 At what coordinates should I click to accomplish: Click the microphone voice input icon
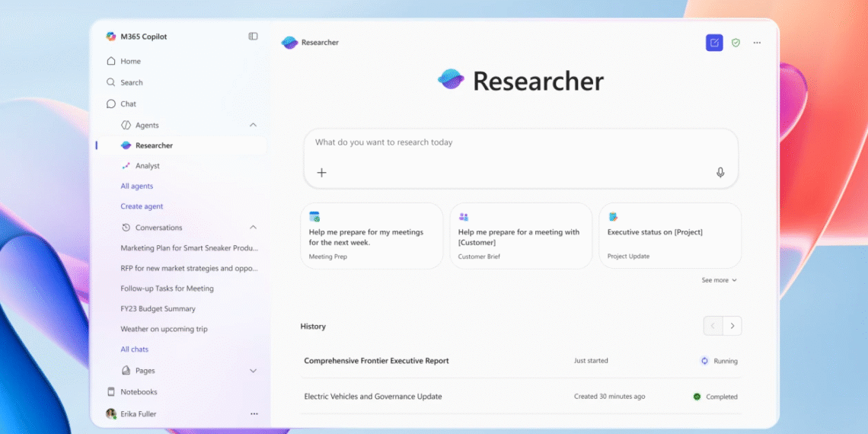pos(720,173)
